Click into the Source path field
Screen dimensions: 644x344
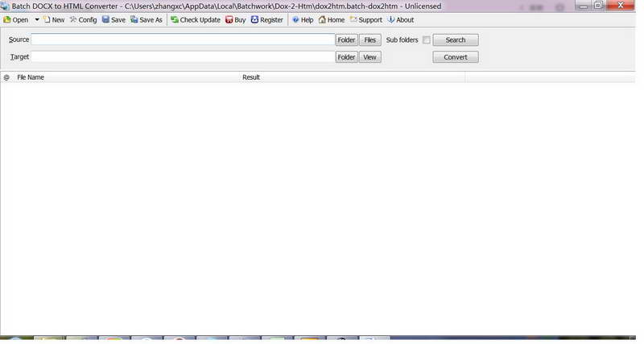pos(183,39)
